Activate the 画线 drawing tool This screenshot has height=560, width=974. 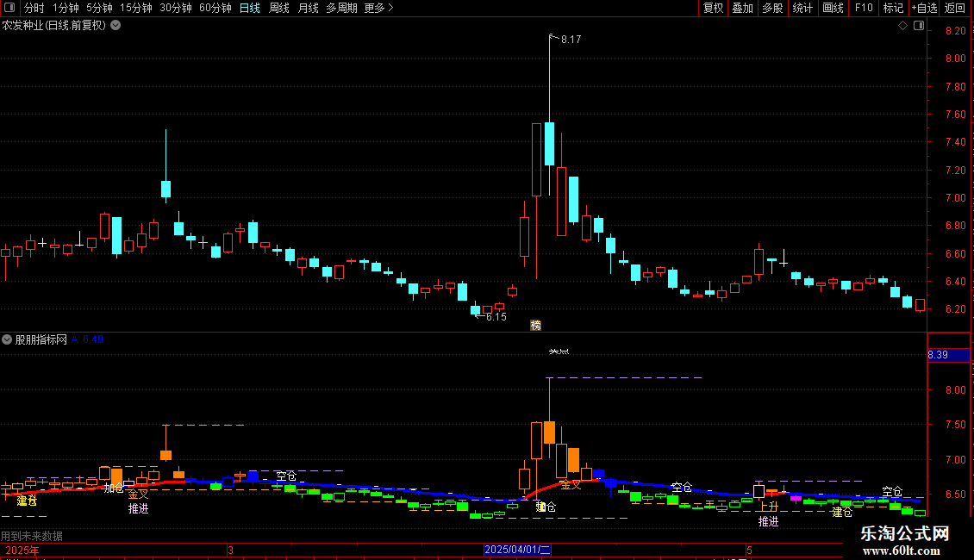pos(833,8)
